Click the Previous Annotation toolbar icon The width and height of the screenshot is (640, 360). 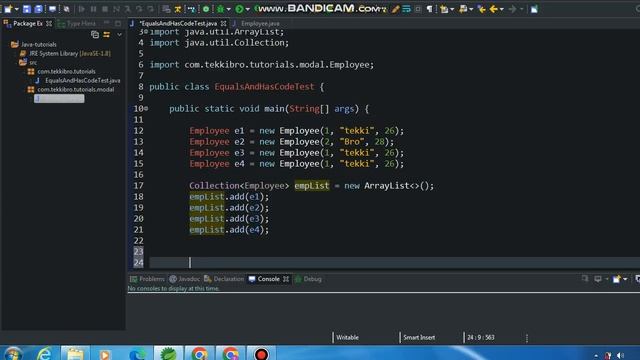(x=463, y=9)
